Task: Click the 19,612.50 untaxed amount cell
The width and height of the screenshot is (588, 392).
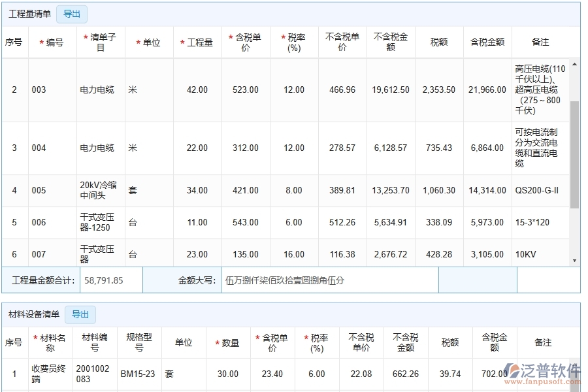Action: coord(391,90)
